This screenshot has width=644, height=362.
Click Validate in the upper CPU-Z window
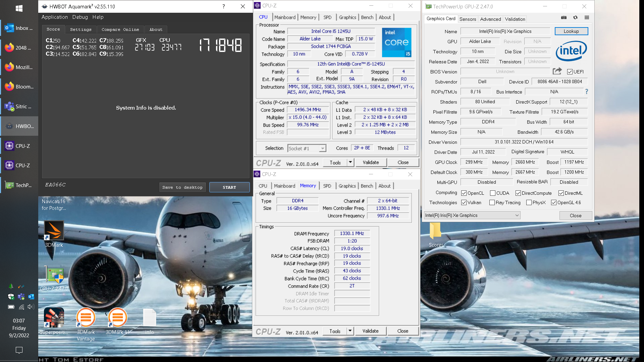371,162
